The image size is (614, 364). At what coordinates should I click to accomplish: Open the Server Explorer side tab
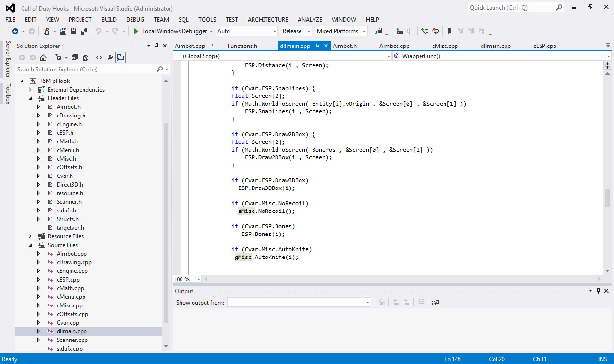tap(8, 59)
